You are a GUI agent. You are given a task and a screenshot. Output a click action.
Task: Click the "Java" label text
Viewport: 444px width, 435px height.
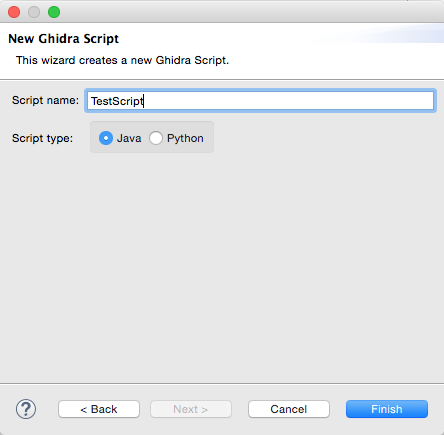point(129,138)
